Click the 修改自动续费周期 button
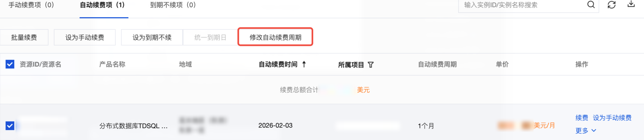The height and width of the screenshot is (140, 644). pyautogui.click(x=275, y=37)
